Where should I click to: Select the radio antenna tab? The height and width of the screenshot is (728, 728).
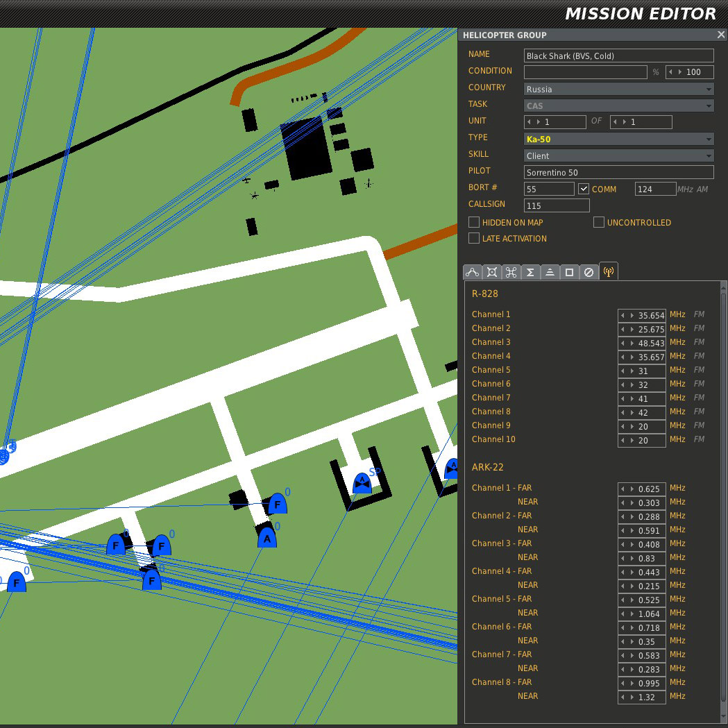click(x=608, y=272)
